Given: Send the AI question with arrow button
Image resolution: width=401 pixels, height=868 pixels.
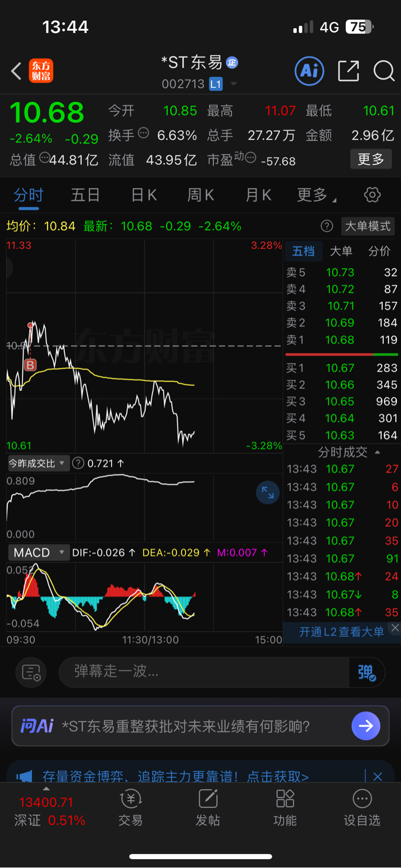Looking at the screenshot, I should [366, 726].
